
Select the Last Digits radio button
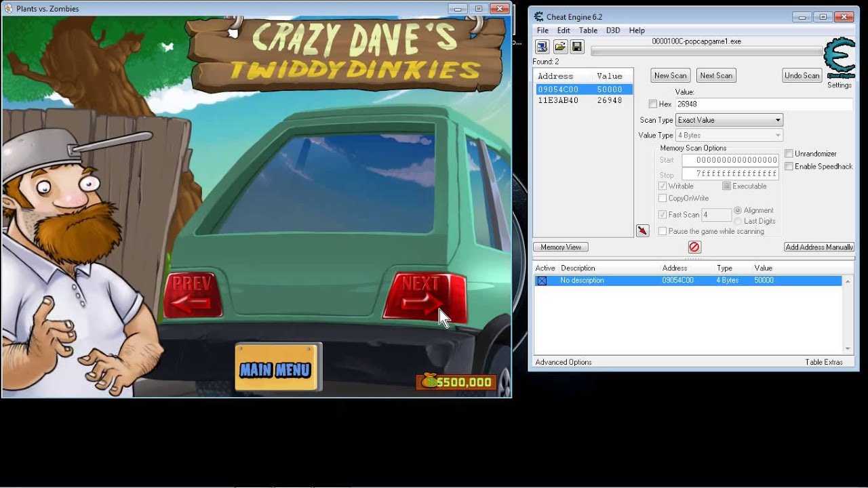click(738, 221)
